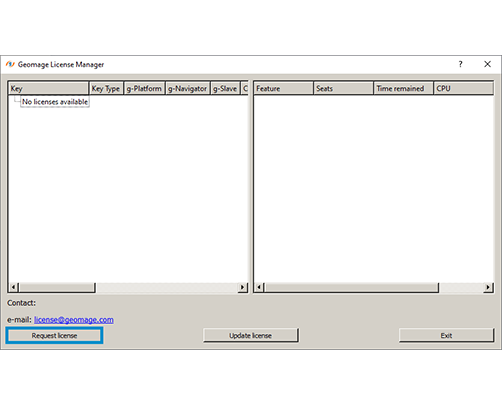Click the Seats column header

point(343,88)
